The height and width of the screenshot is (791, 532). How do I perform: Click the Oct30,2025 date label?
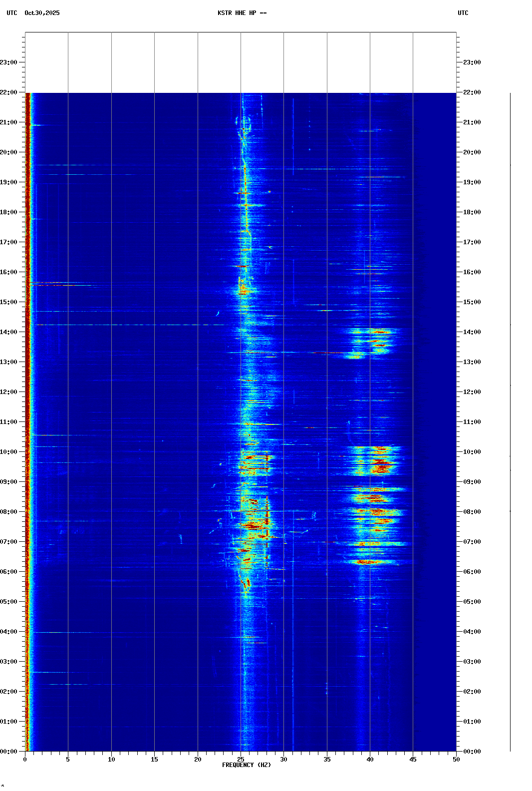coord(42,13)
